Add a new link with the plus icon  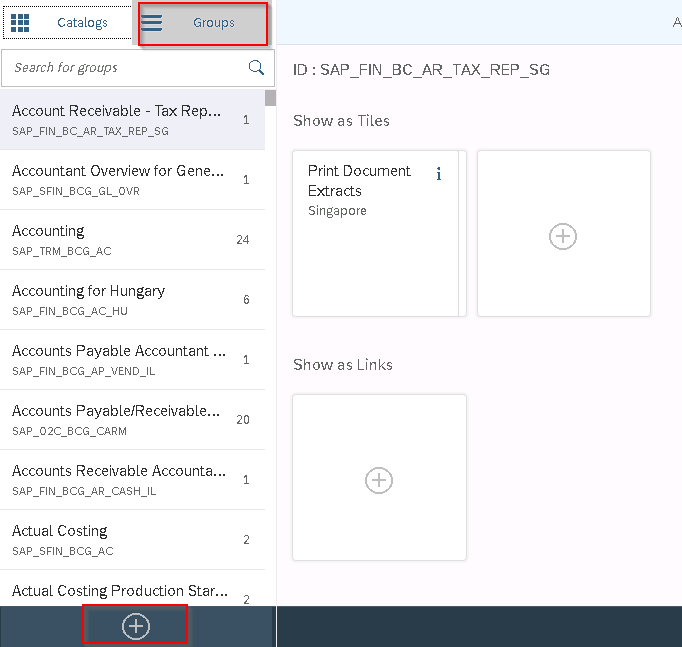coord(379,480)
